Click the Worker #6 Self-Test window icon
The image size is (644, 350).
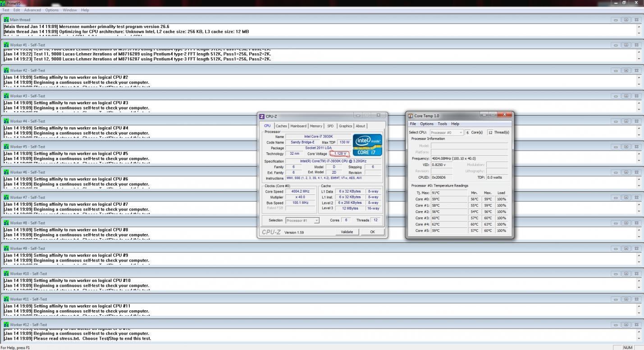tap(6, 172)
